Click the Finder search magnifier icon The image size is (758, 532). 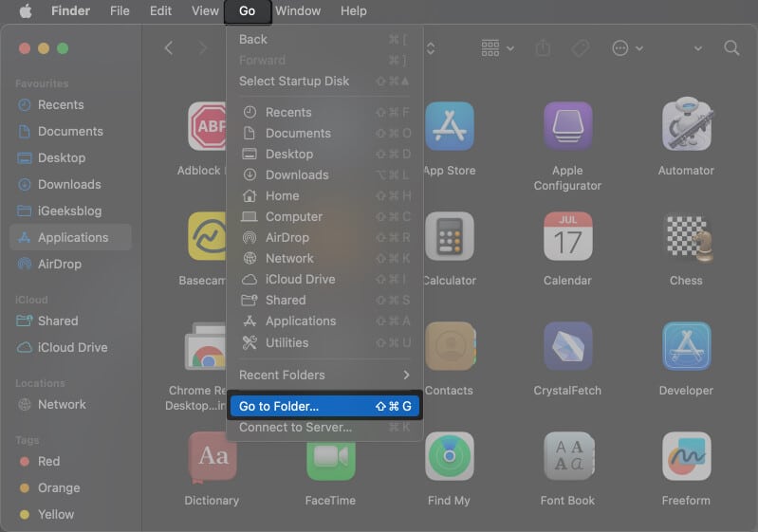click(731, 48)
